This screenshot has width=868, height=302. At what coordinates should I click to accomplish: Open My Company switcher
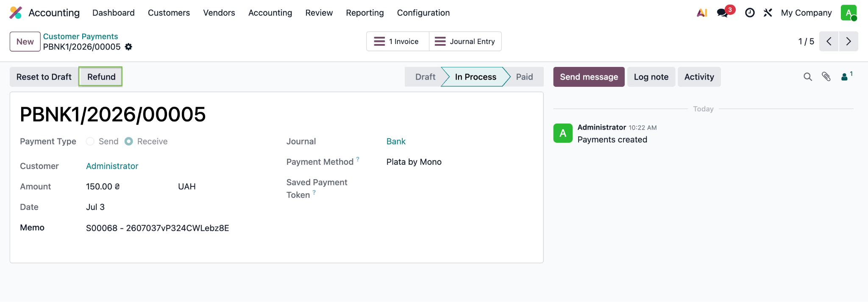[807, 13]
